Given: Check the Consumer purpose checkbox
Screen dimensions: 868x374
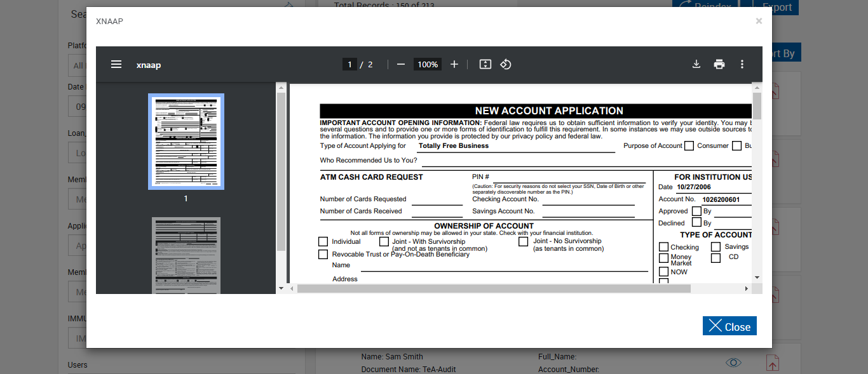Looking at the screenshot, I should pos(689,146).
